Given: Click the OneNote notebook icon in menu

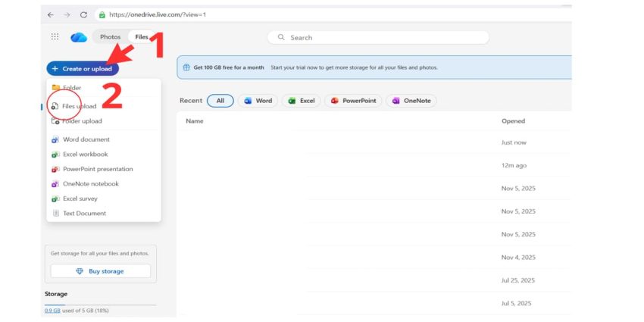Looking at the screenshot, I should tap(55, 184).
